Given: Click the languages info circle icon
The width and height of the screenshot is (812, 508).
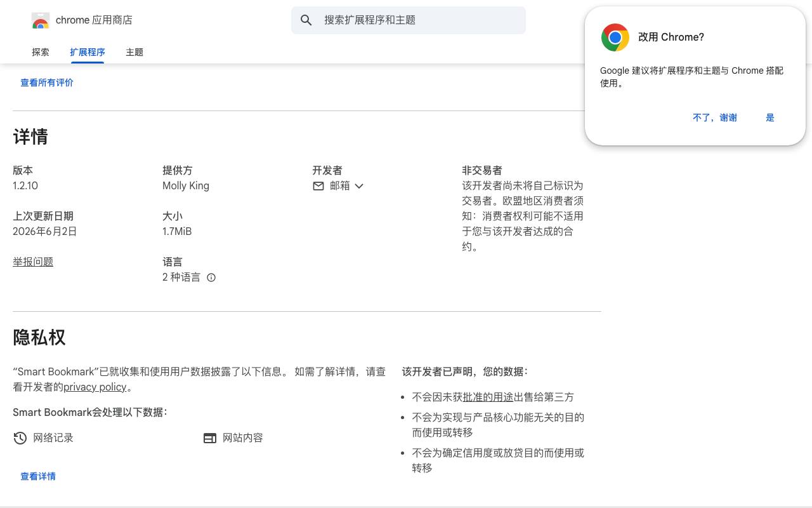Looking at the screenshot, I should point(211,277).
